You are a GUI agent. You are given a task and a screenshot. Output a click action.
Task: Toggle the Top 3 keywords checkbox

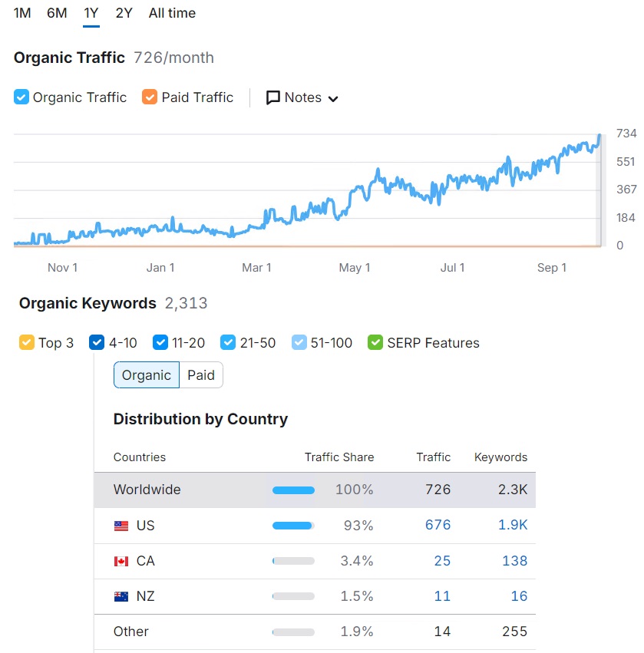tap(27, 342)
